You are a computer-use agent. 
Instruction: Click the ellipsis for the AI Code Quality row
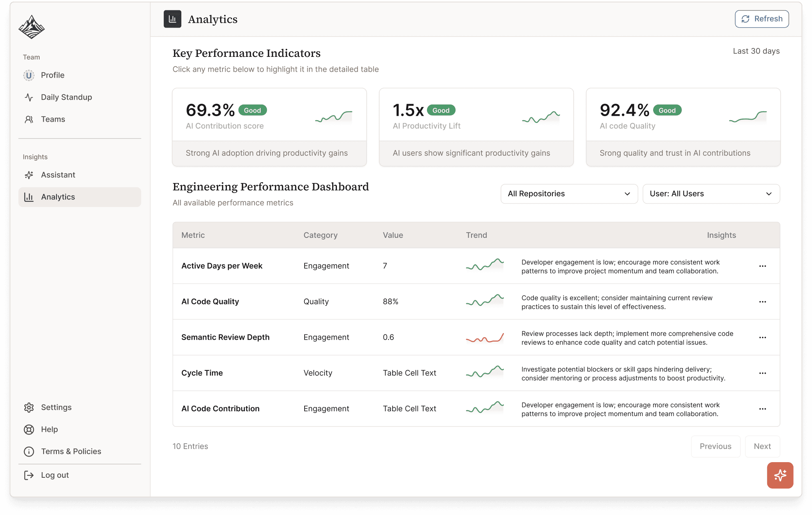tap(762, 302)
